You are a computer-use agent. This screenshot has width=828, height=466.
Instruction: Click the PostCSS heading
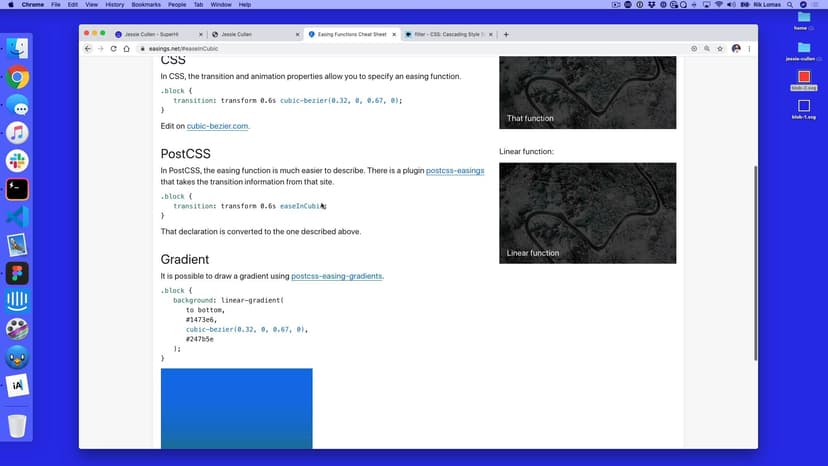185,154
